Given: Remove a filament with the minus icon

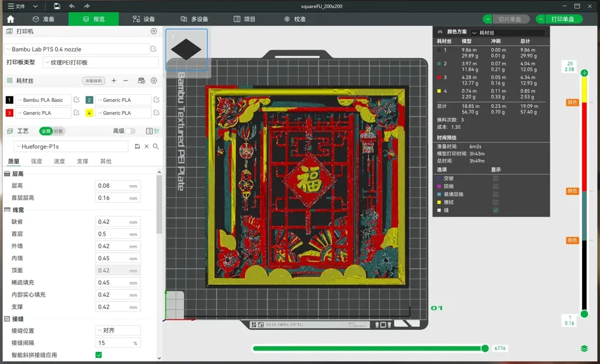Looking at the screenshot, I should (125, 81).
